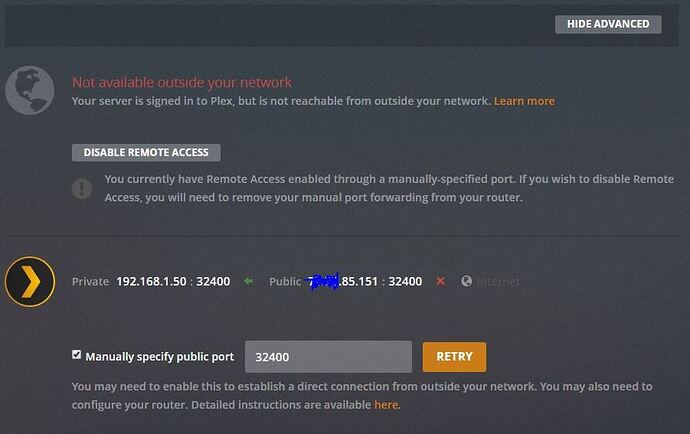Click the blue scribble over the public IP
Image resolution: width=690 pixels, height=434 pixels.
[x=323, y=282]
